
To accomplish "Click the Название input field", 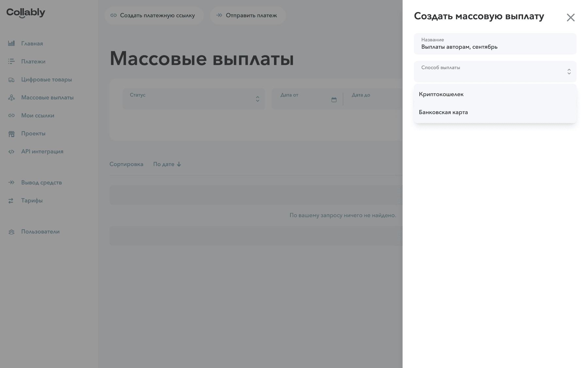I will tap(495, 44).
